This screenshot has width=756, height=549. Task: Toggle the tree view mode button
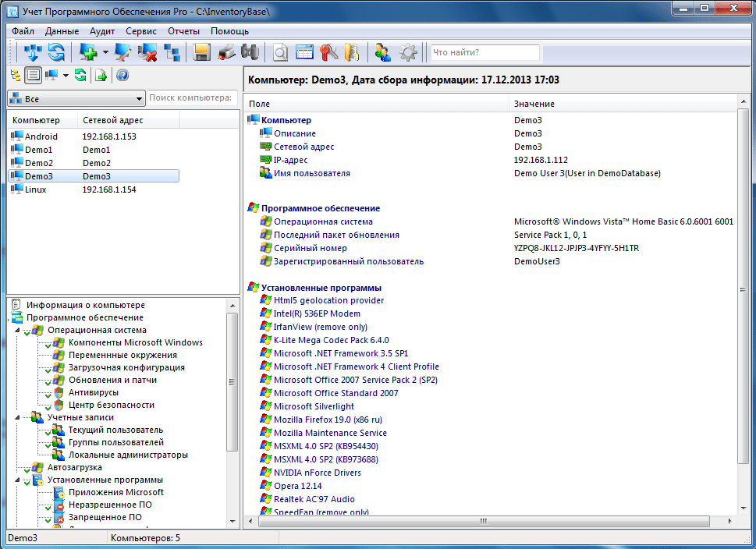pos(16,75)
